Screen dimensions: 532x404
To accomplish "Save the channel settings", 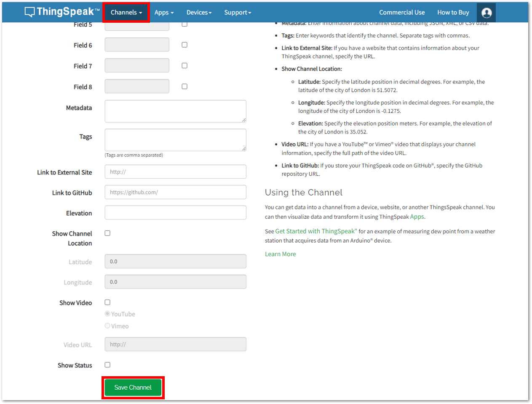I will click(133, 388).
